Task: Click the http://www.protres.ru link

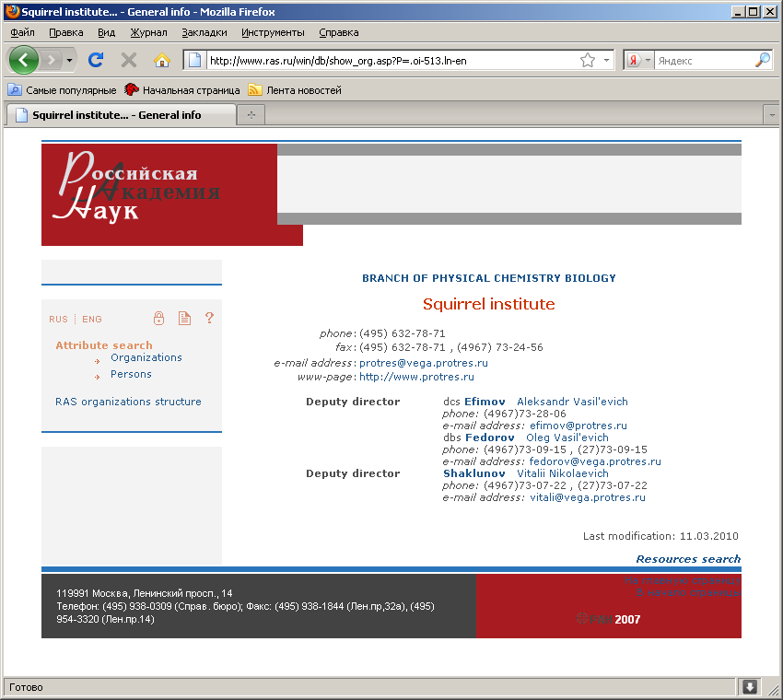Action: click(416, 377)
